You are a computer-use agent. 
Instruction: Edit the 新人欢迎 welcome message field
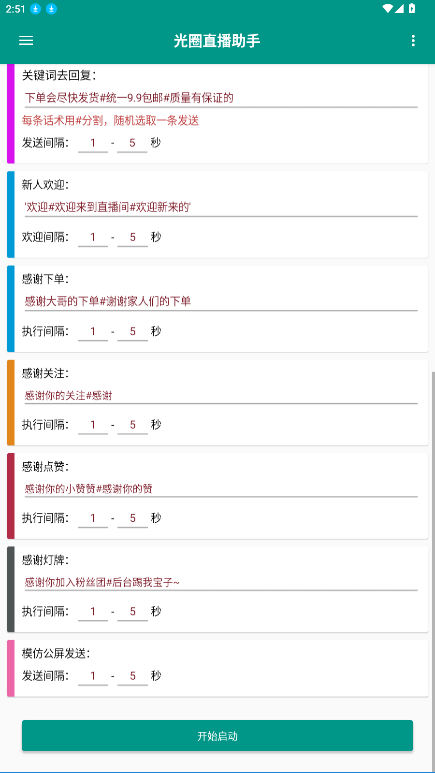tap(221, 208)
